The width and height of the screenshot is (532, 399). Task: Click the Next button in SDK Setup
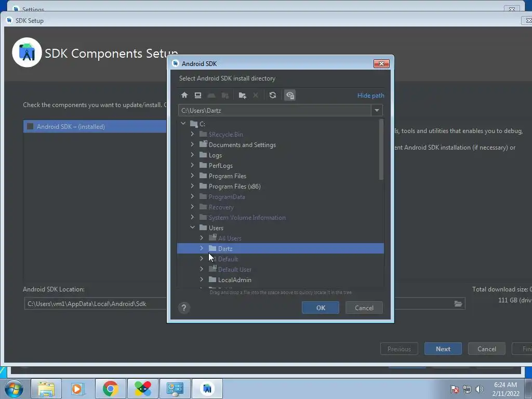[443, 349]
